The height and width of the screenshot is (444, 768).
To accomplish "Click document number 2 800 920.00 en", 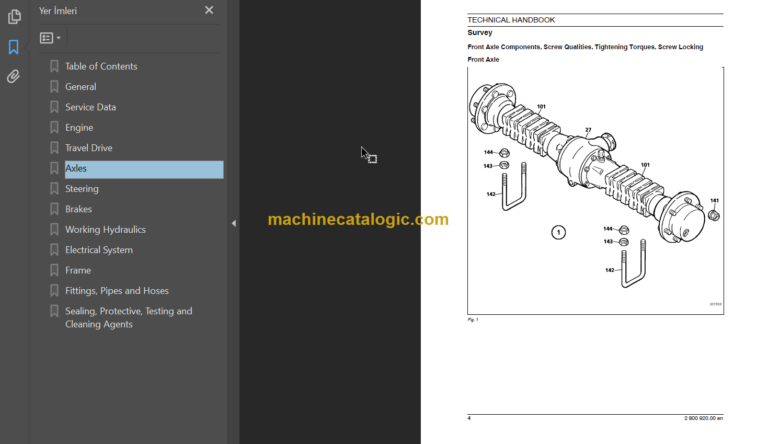I will [x=703, y=419].
